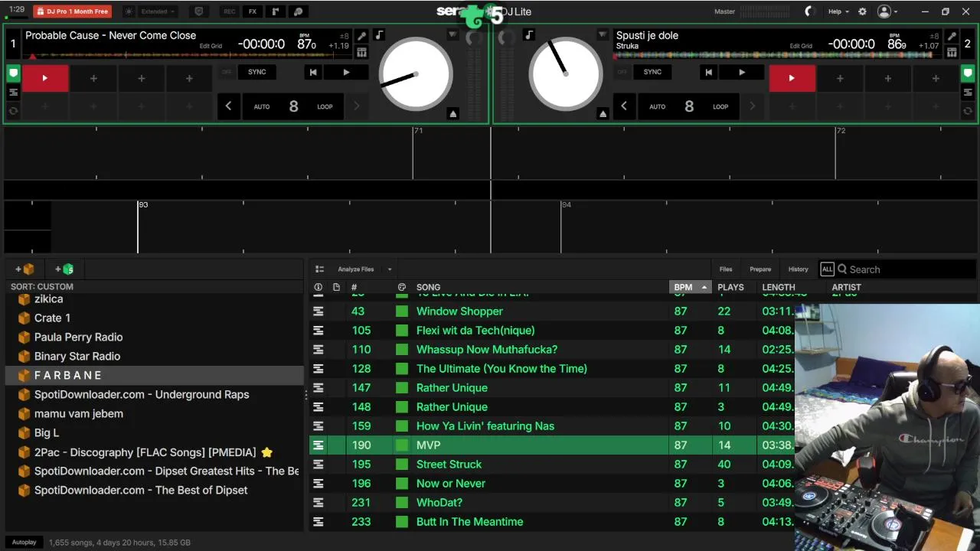The width and height of the screenshot is (980, 551).
Task: Click deck 1 Edit Grid
Action: (211, 46)
